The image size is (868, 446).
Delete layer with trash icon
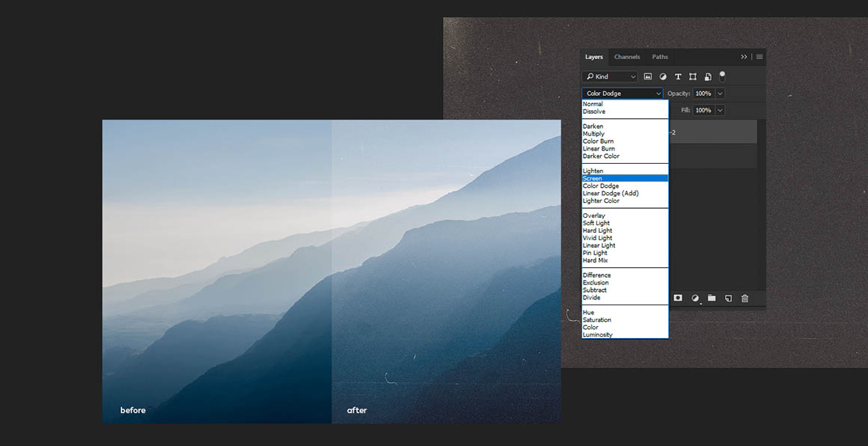tap(745, 298)
